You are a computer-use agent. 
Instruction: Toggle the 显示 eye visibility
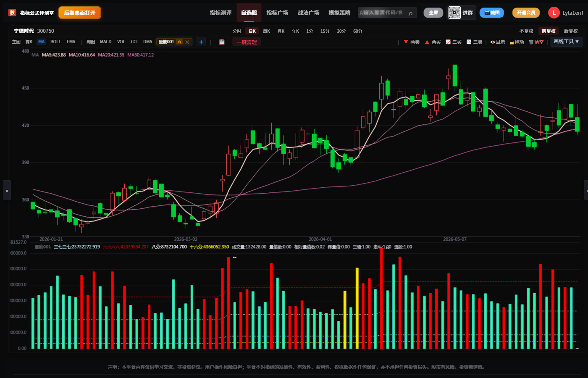[493, 42]
